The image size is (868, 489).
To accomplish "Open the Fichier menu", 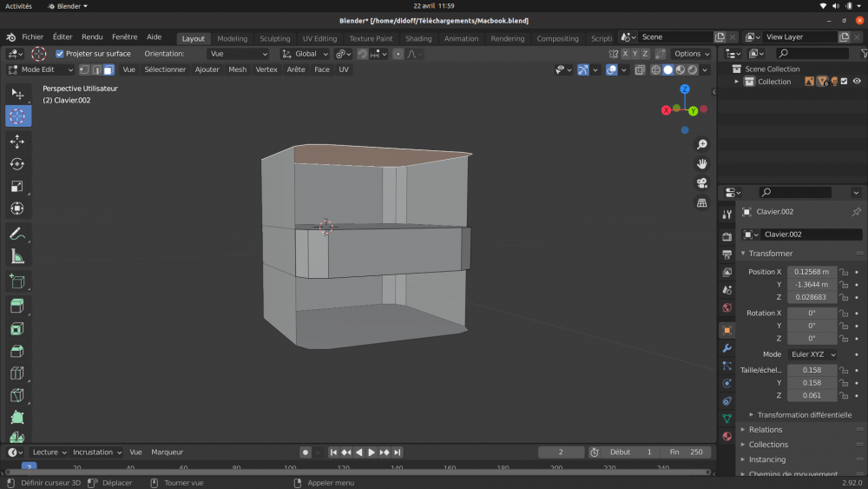I will click(x=32, y=37).
